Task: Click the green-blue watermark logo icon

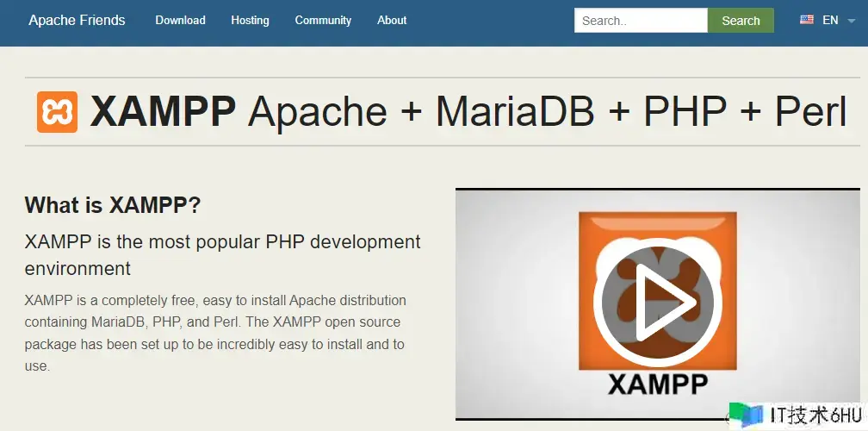Action: pos(746,415)
